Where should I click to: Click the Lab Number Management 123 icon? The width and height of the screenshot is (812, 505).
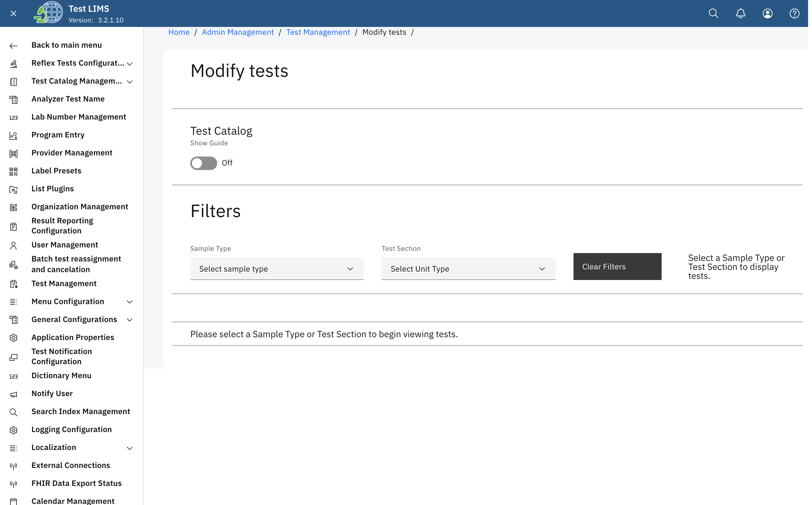13,118
